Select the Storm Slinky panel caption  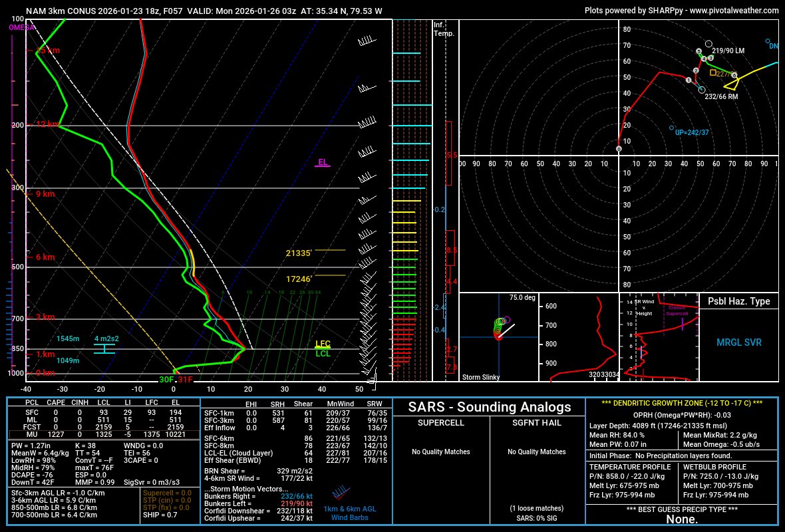click(480, 377)
